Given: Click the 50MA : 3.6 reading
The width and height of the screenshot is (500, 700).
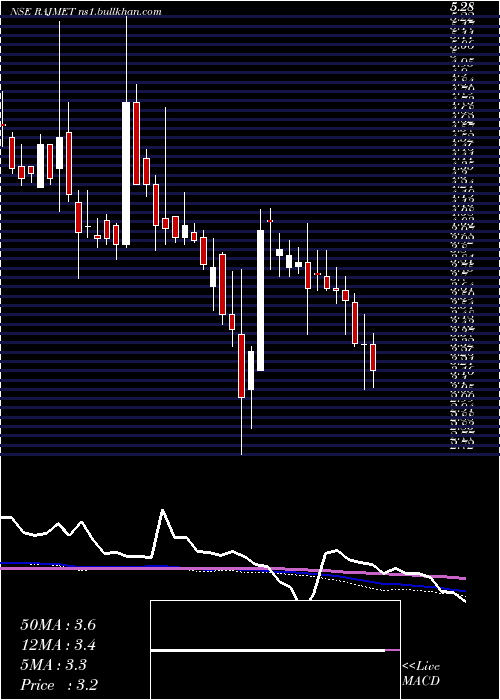Looking at the screenshot, I should (58, 625).
